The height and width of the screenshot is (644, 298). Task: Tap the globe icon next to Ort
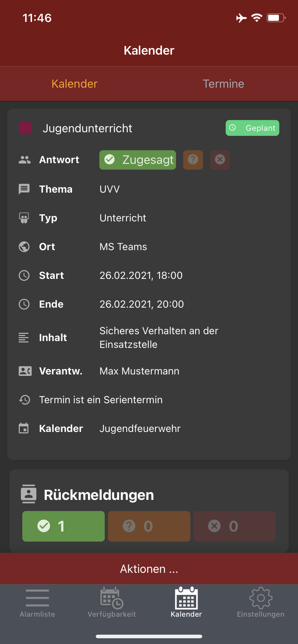pos(24,247)
